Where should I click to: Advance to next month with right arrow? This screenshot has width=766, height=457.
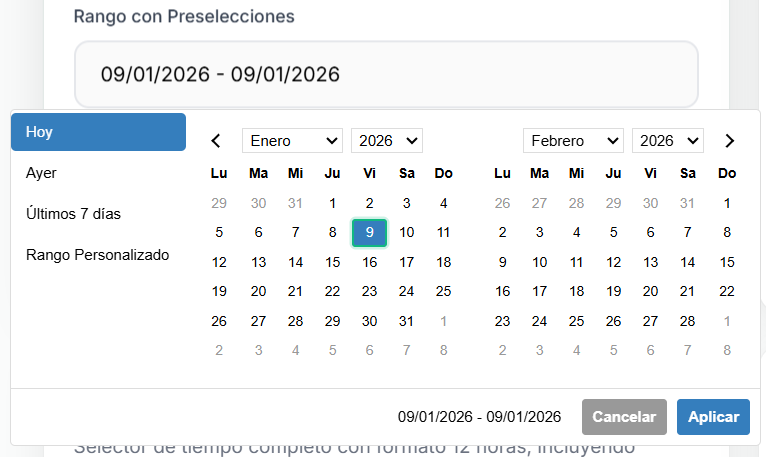point(730,141)
